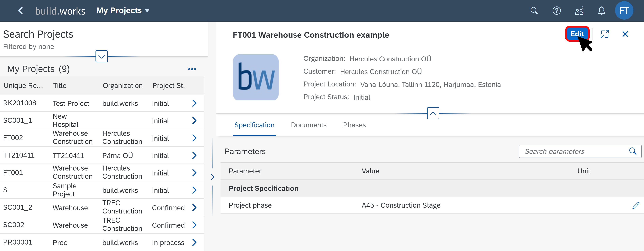644x251 pixels.
Task: Open row PR00001 via its chevron
Action: (194, 242)
